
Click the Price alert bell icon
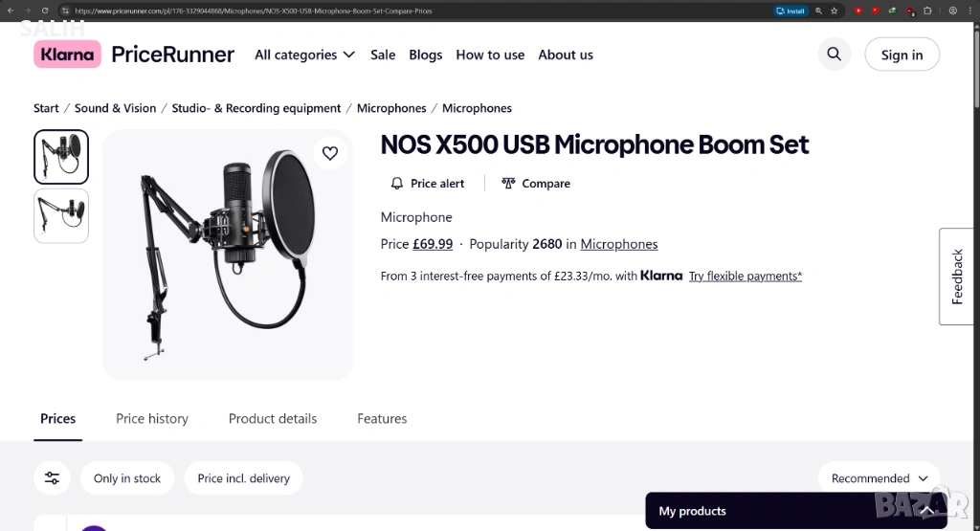pyautogui.click(x=397, y=184)
